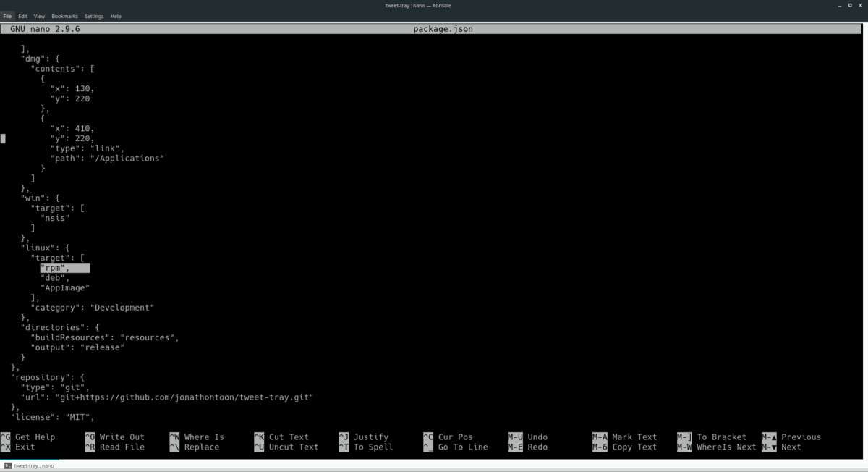Open the Settings menu
The image size is (868, 472).
(x=94, y=16)
